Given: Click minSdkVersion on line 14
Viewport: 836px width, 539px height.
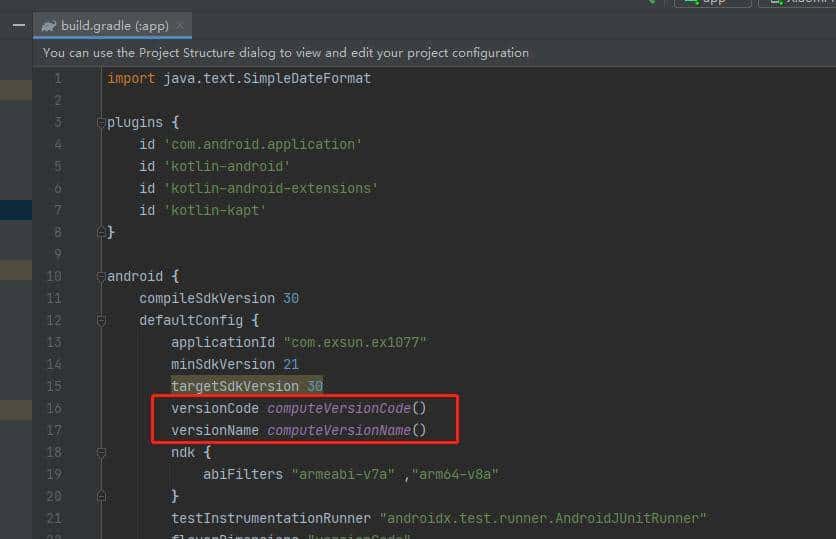Looking at the screenshot, I should (x=223, y=364).
